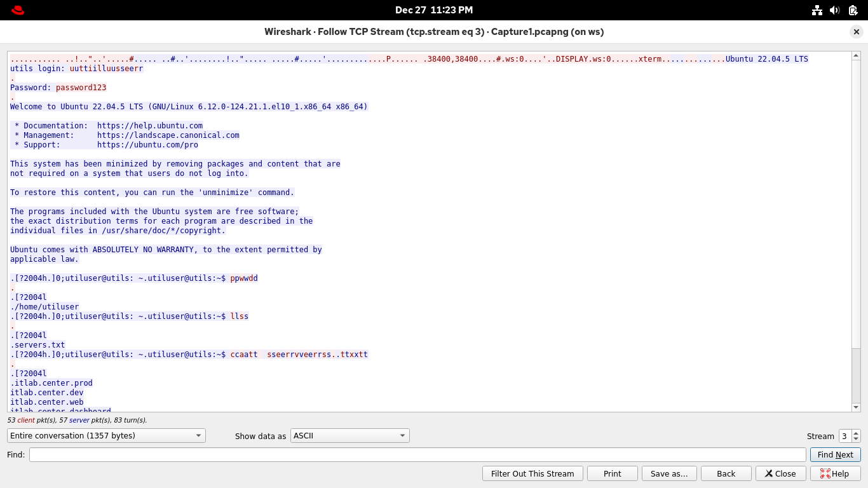
Task: Open Activities via the Red Hat logo
Action: (x=18, y=10)
